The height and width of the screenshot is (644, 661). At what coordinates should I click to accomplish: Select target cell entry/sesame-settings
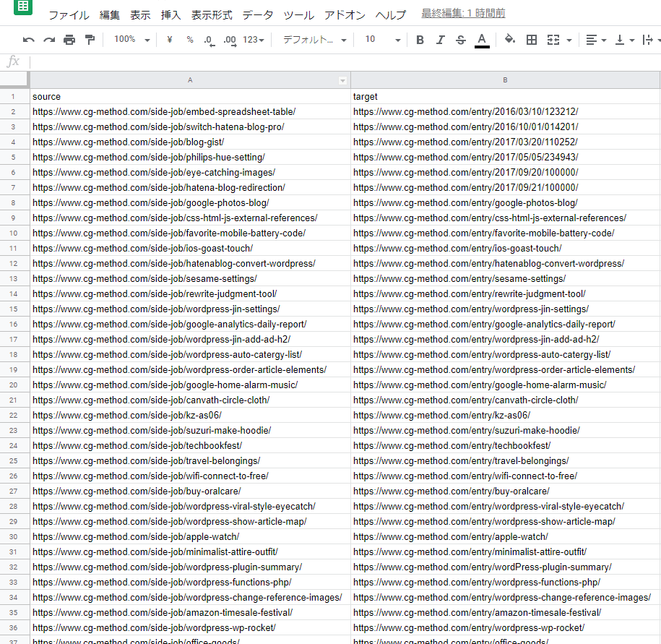[505, 279]
